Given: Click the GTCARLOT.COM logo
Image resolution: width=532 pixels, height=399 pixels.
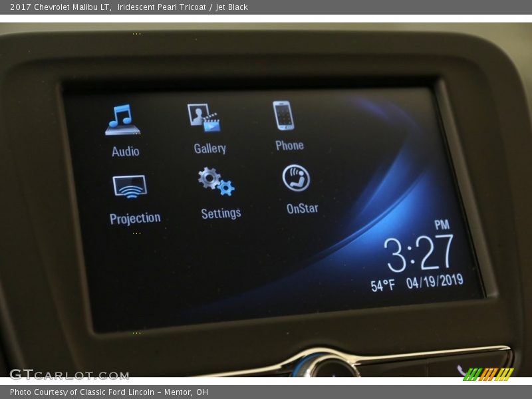Looking at the screenshot, I should 69,374.
